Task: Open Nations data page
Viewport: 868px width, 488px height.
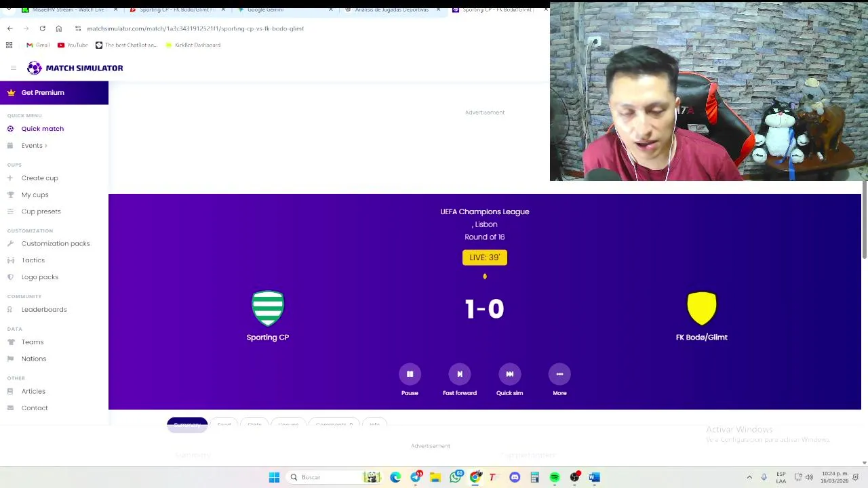Action: point(33,359)
